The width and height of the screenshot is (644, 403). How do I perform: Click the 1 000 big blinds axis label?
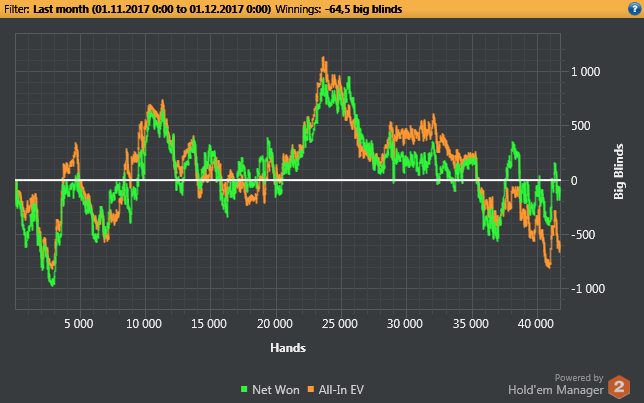point(586,72)
